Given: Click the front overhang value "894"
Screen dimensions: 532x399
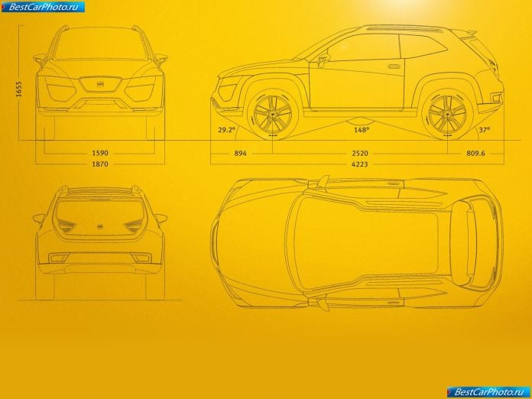Looking at the screenshot, I should pos(240,154).
